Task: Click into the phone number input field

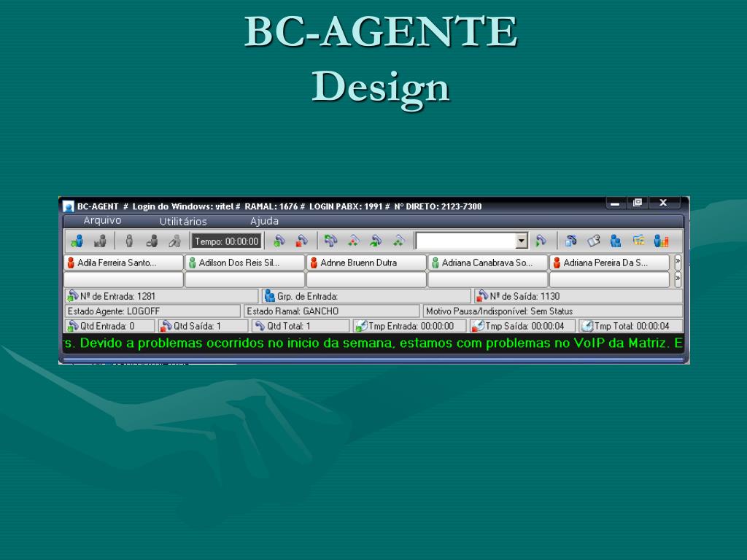Action: (x=466, y=241)
